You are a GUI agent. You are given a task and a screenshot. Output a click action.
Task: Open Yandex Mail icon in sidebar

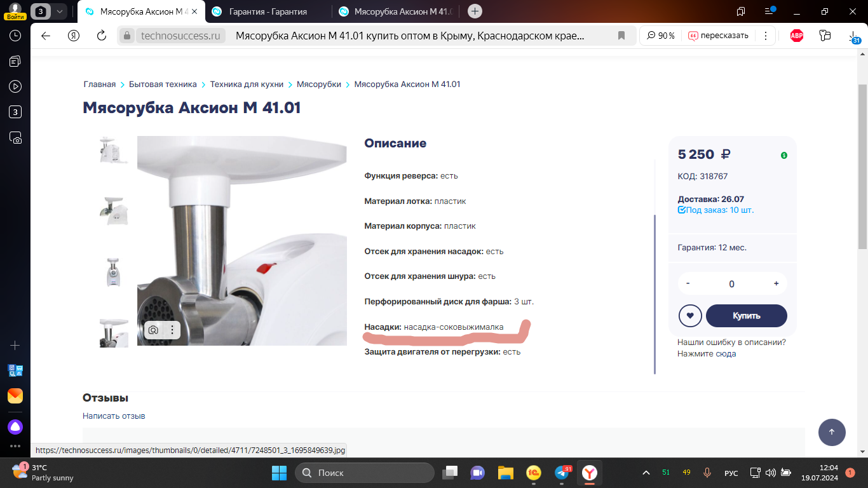(15, 396)
